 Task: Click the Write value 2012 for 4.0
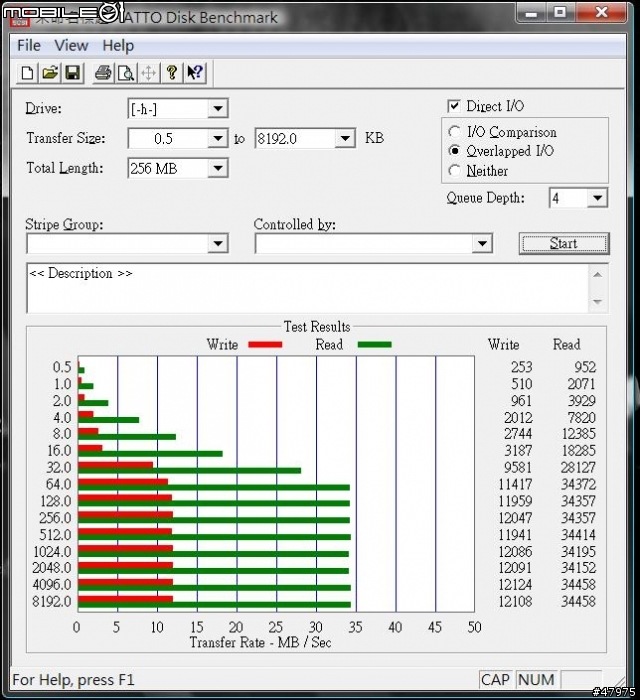pos(518,418)
